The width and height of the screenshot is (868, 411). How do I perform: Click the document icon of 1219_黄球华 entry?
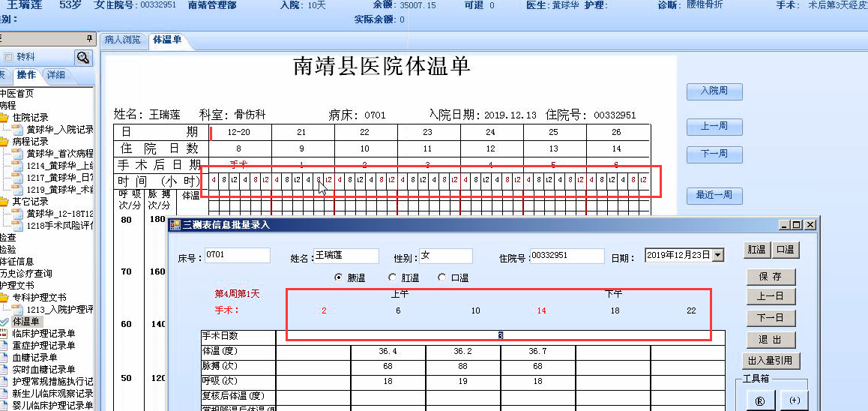coord(18,190)
